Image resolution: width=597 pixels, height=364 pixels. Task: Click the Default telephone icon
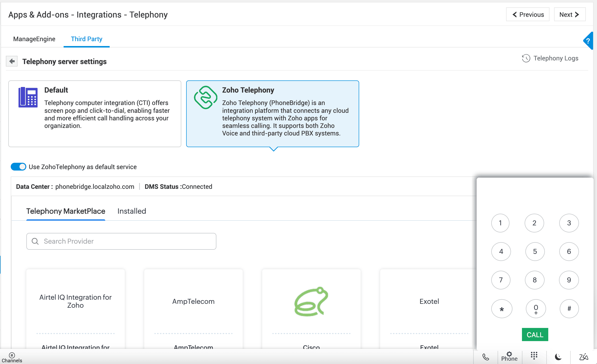[28, 97]
